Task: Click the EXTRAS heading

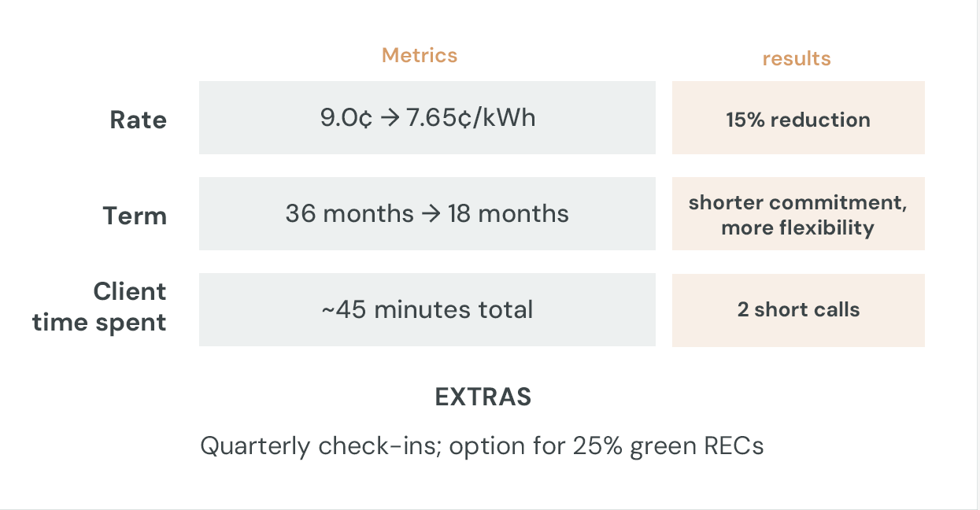Action: (x=483, y=397)
